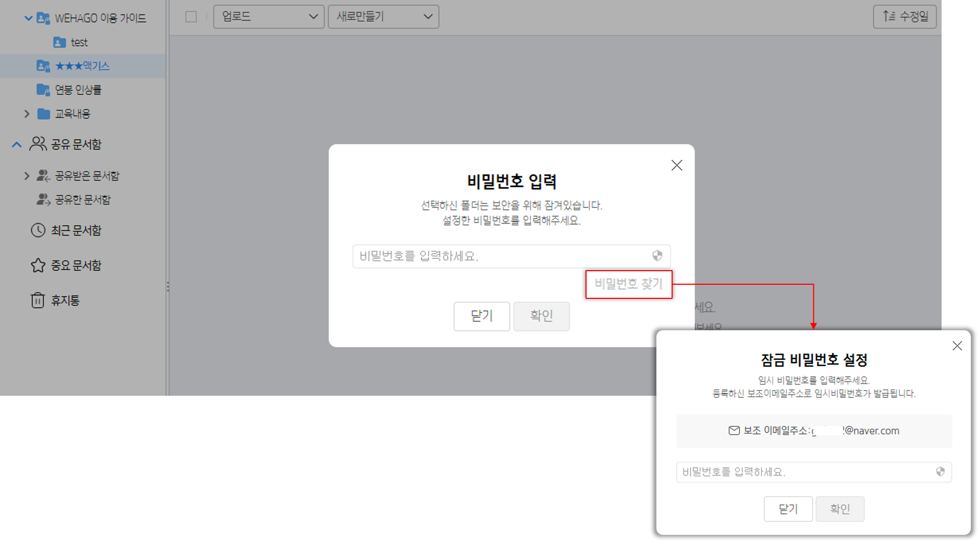Expand the 교육내용 folder
The image size is (980, 543).
pyautogui.click(x=27, y=114)
